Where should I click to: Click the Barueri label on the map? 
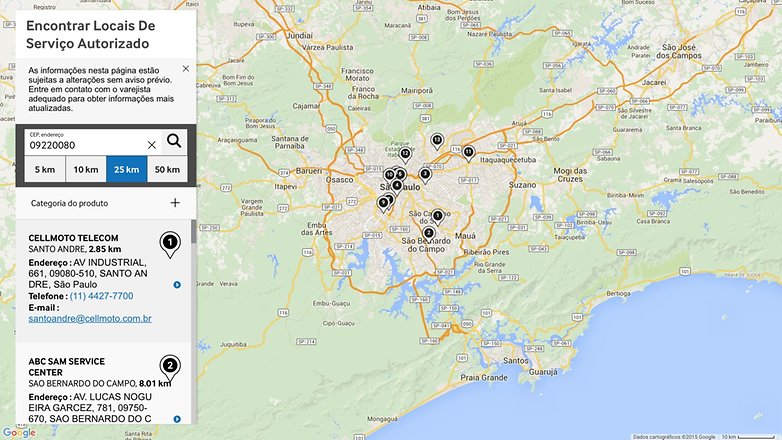tap(309, 171)
